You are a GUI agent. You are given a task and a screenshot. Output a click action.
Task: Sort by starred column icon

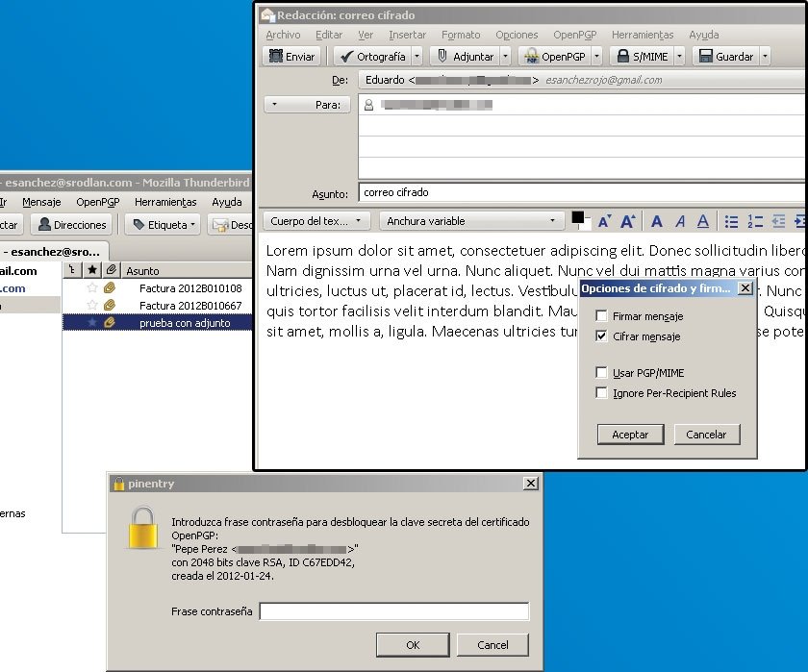(91, 270)
